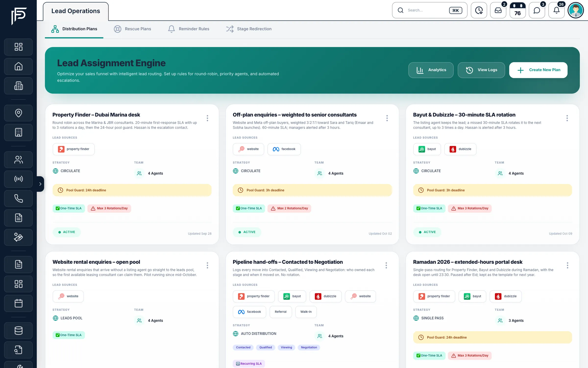The image size is (588, 368).
Task: Open options menu for Ramadan 2026 plan
Action: point(567,265)
